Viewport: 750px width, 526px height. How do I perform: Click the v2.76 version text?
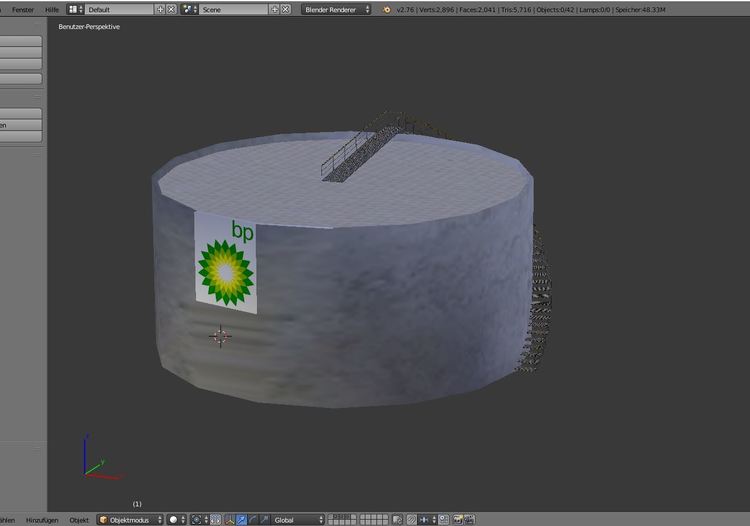[x=405, y=10]
